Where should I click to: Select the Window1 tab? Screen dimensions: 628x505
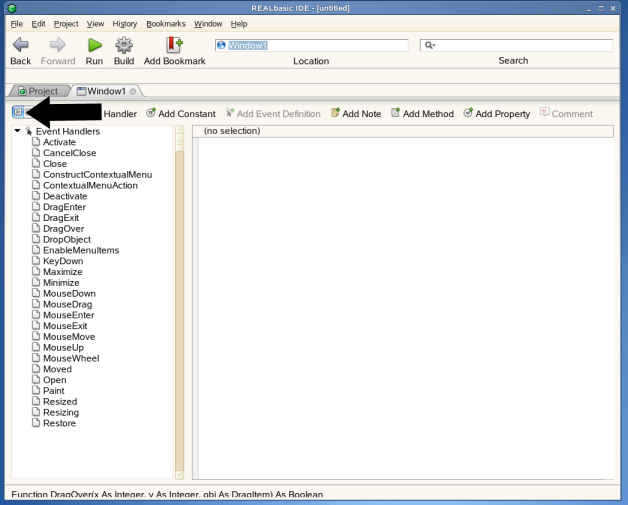pos(106,91)
